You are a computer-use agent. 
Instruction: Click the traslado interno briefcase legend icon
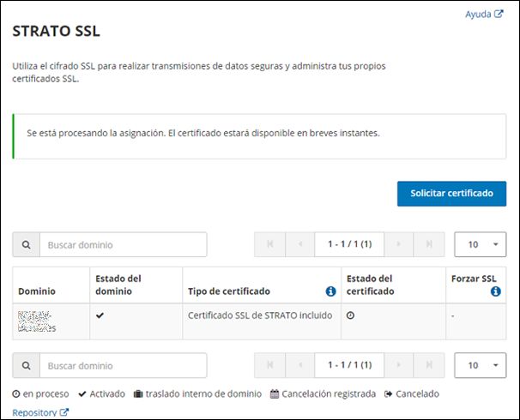(x=138, y=393)
